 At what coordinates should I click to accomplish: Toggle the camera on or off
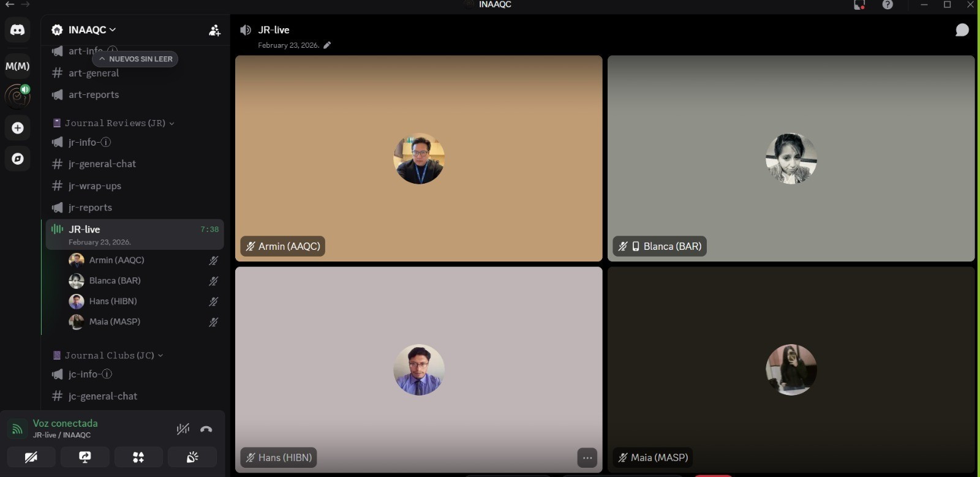coord(31,457)
